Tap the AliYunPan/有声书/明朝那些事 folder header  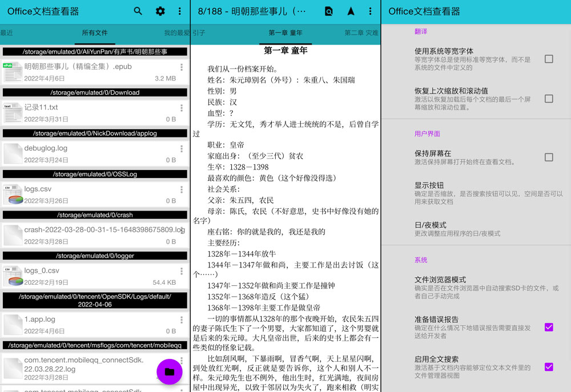[95, 52]
